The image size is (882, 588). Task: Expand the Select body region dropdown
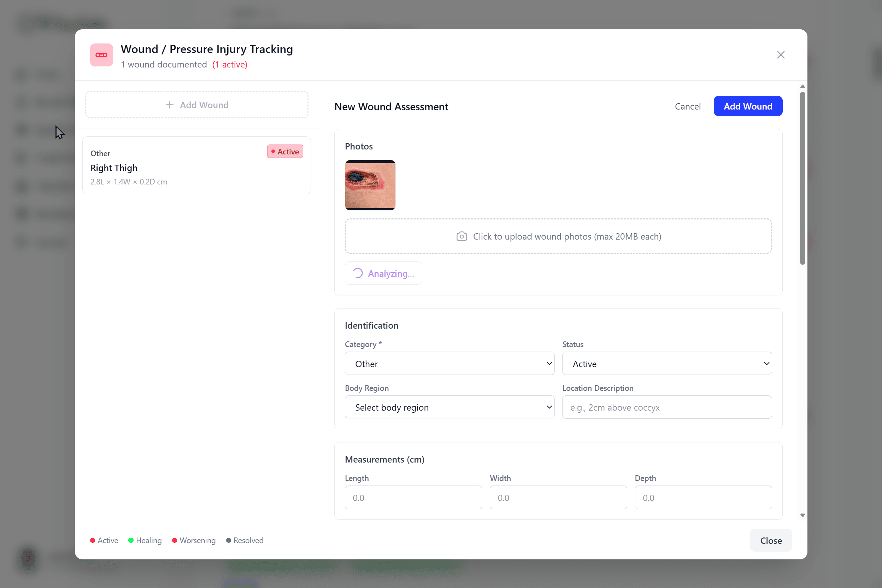coord(449,407)
